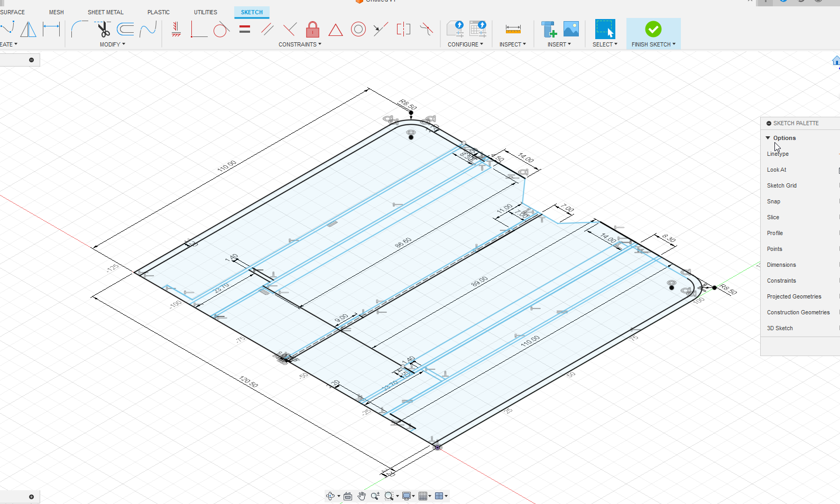Apply the Horizontal/Vertical constraint

176,29
